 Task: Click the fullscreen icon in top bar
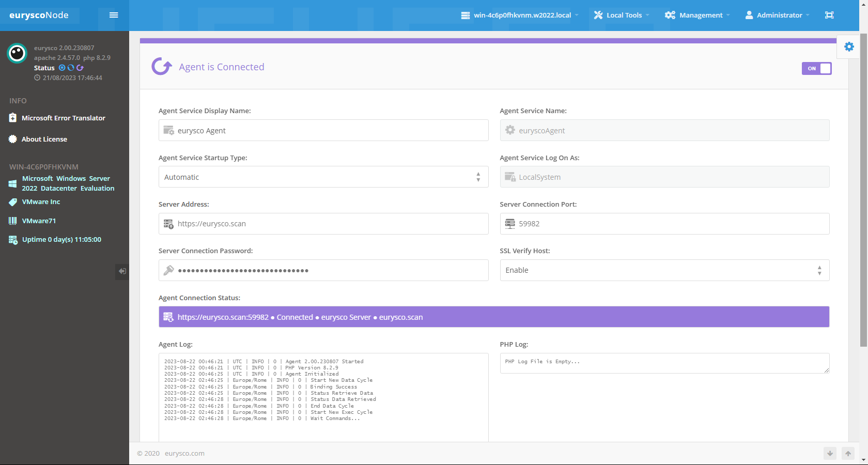pos(829,15)
